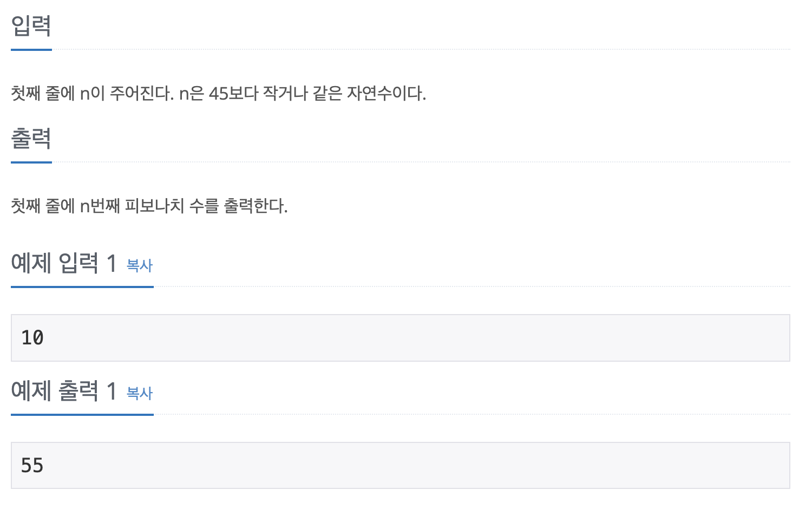Screen dimensions: 812x509
Task: Click the input description sentence about n
Action: click(x=219, y=94)
